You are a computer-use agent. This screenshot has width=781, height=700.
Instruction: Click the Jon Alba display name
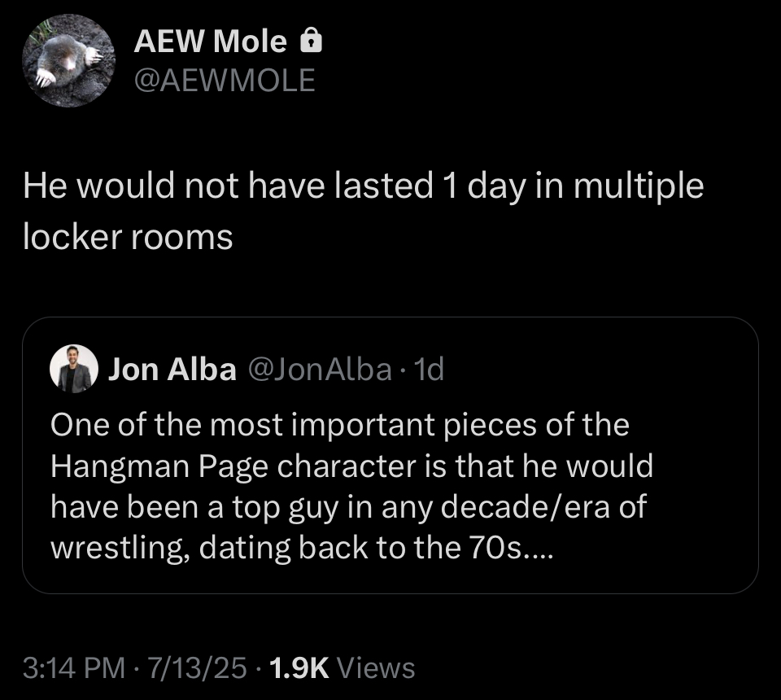[172, 370]
